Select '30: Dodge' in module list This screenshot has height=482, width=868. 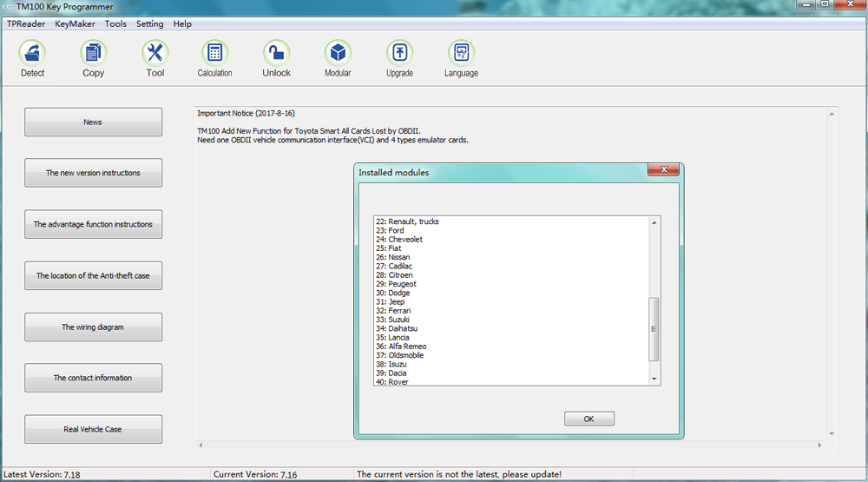(393, 293)
